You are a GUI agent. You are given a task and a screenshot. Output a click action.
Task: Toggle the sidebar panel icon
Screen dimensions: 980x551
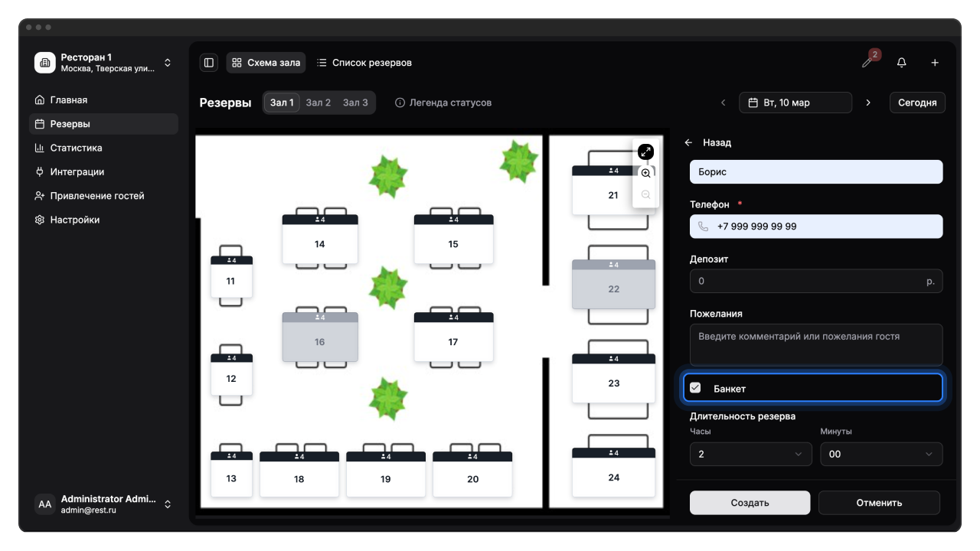(208, 63)
